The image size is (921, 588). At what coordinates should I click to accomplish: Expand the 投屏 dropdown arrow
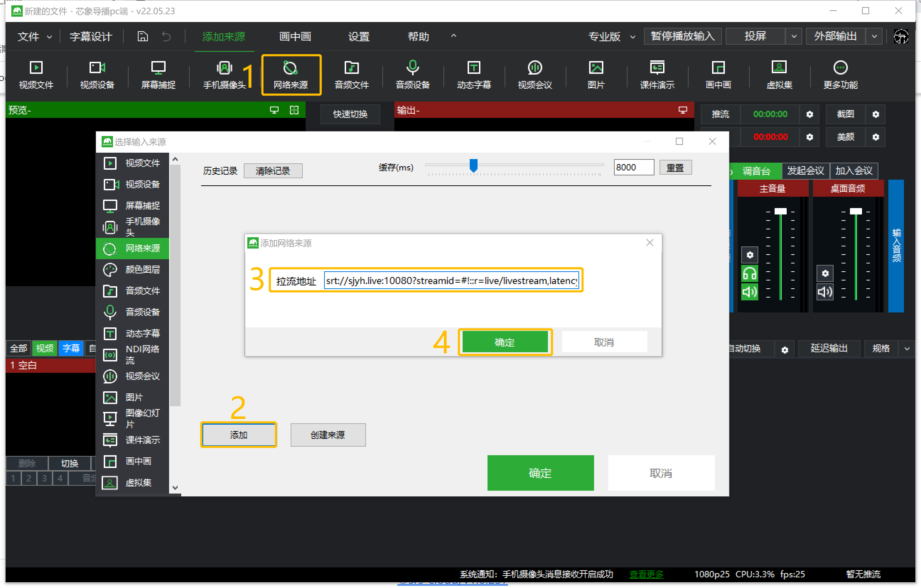794,36
